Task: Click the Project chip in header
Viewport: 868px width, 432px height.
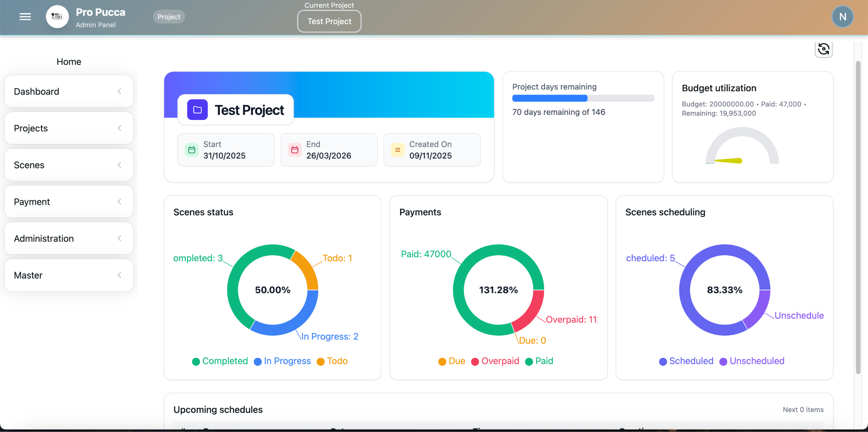Action: (169, 17)
